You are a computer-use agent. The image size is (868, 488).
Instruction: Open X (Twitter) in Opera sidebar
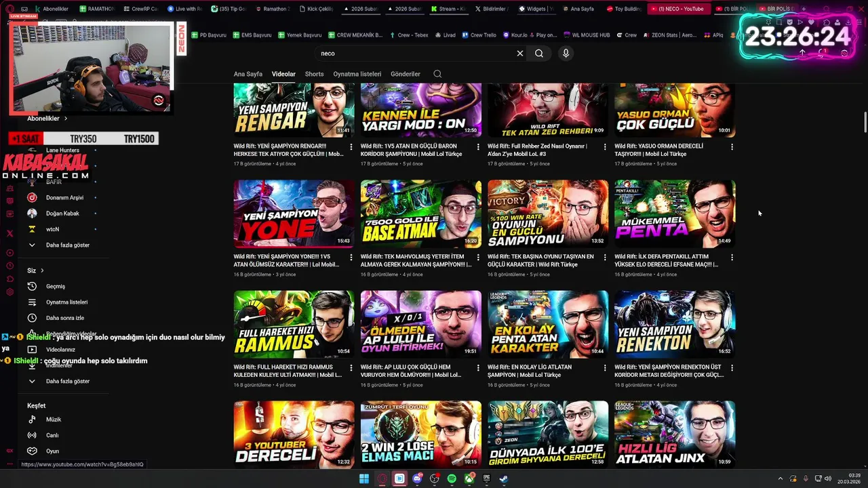[x=9, y=233]
